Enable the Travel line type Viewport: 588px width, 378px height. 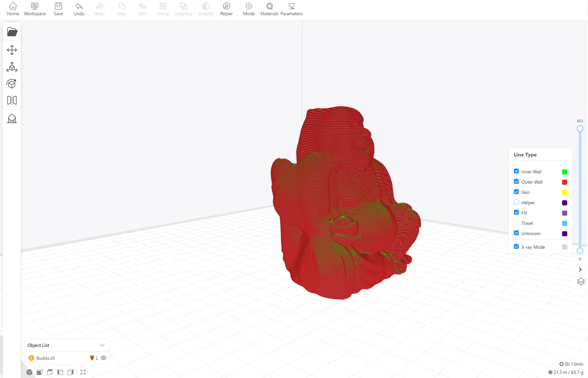point(516,223)
